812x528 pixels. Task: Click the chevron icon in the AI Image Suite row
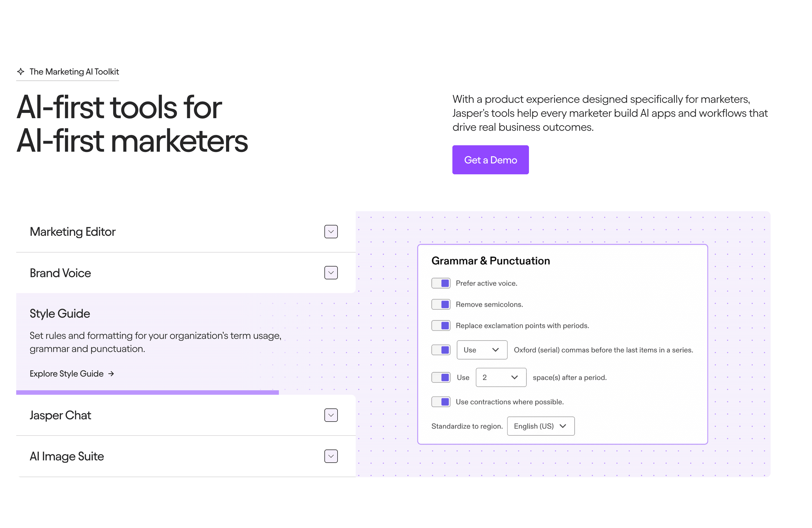coord(331,456)
